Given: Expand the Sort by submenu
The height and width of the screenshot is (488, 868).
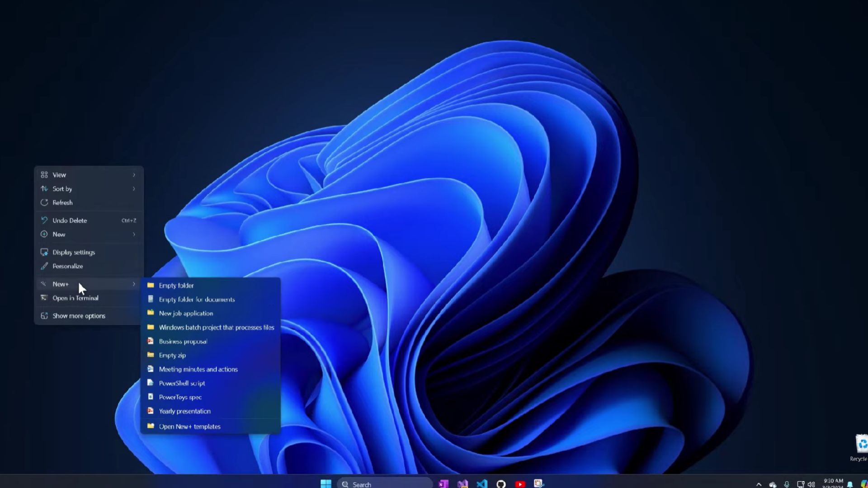Looking at the screenshot, I should (x=89, y=189).
